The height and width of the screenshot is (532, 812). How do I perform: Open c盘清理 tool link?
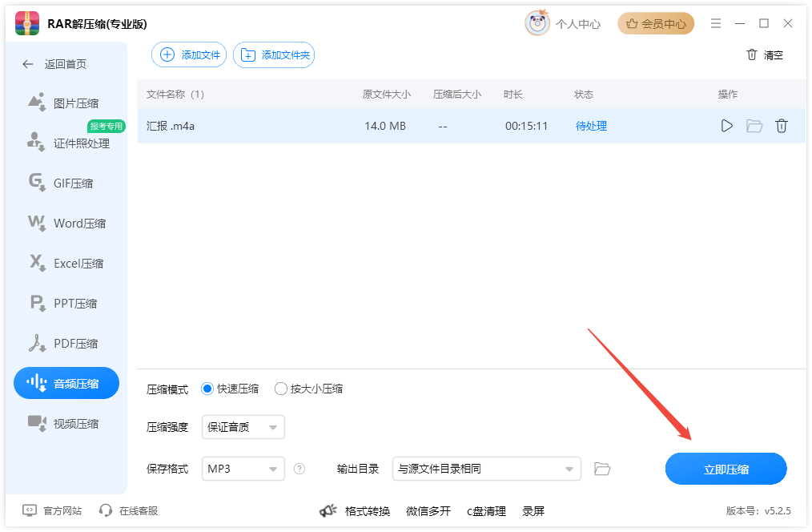486,511
